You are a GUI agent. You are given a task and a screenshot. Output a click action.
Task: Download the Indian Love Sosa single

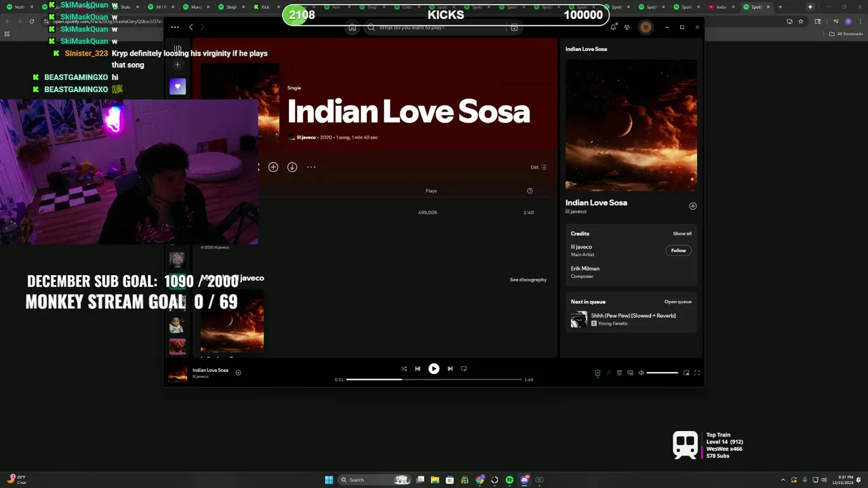click(x=292, y=167)
